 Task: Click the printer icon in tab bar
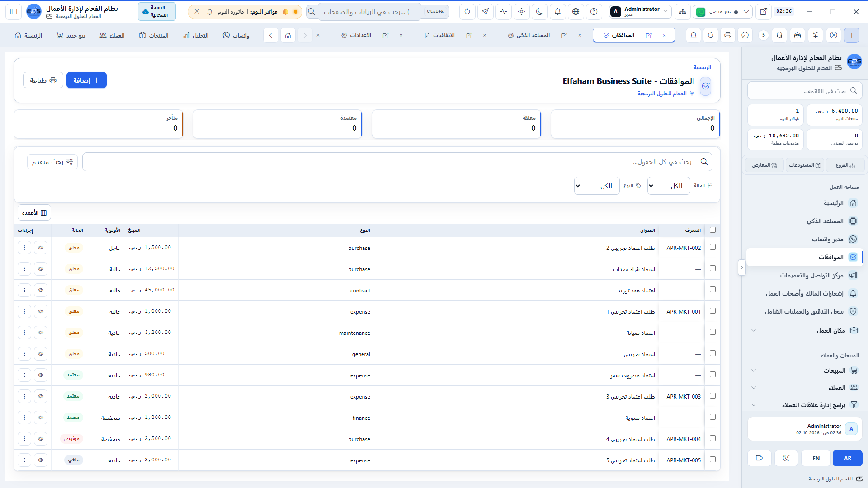tap(728, 35)
